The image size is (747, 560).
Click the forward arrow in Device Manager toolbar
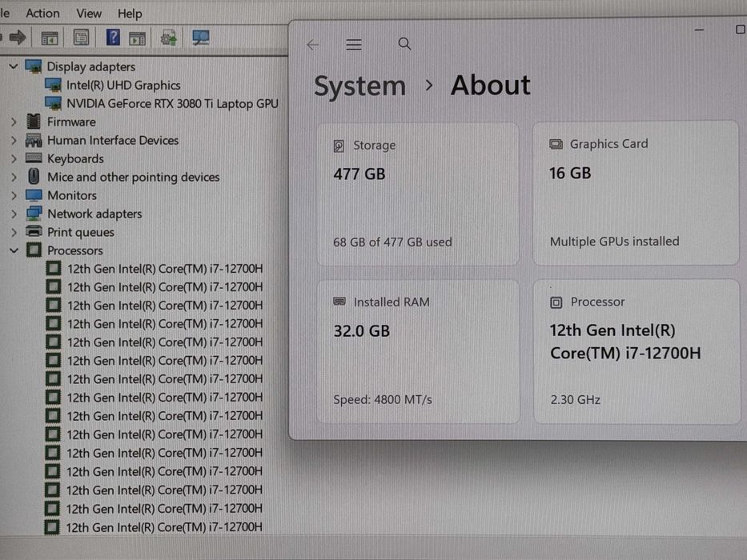pos(18,37)
